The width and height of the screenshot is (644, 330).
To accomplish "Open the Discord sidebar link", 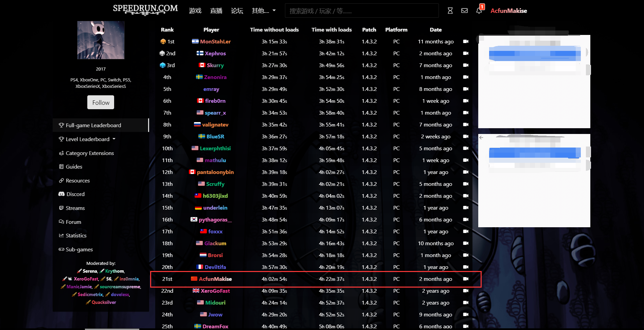I will coord(72,194).
